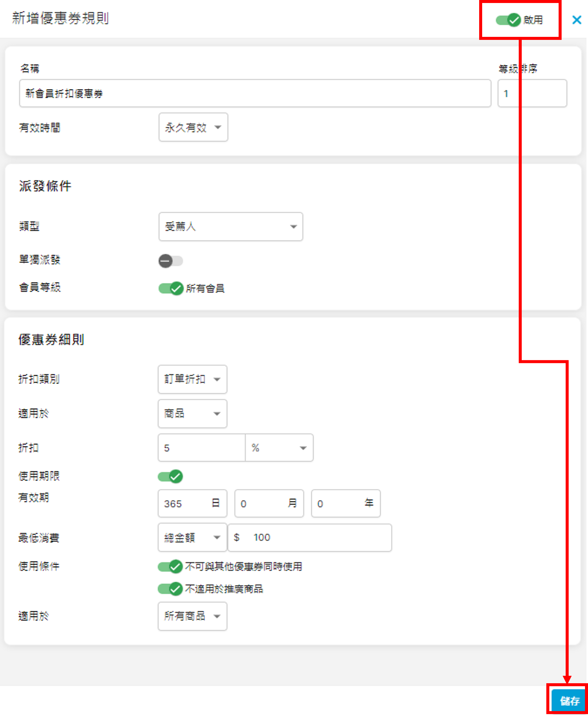The width and height of the screenshot is (588, 715).
Task: Enable the 單獨派發 toggle
Action: (x=170, y=261)
